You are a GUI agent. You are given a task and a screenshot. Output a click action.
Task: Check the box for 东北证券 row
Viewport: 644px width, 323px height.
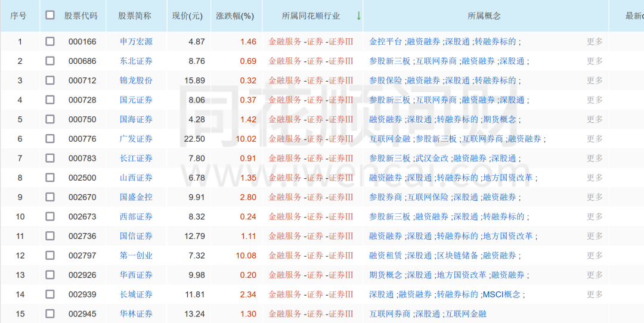pyautogui.click(x=49, y=61)
